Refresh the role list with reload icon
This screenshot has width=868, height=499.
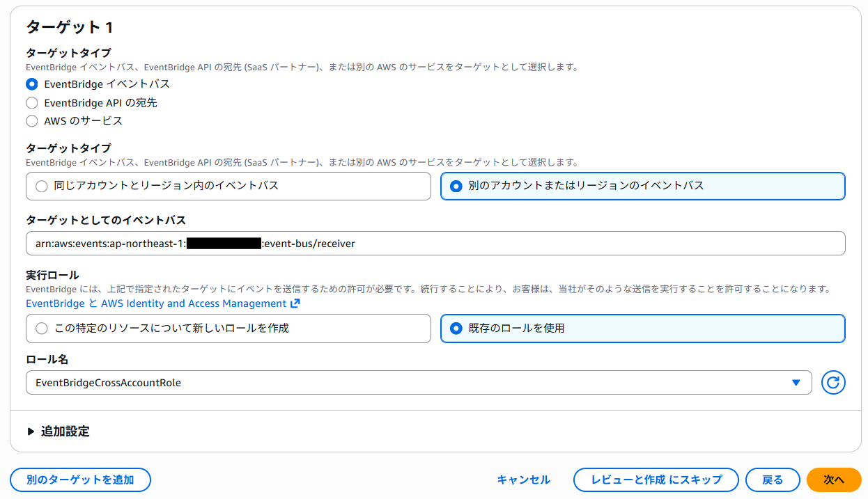[833, 382]
